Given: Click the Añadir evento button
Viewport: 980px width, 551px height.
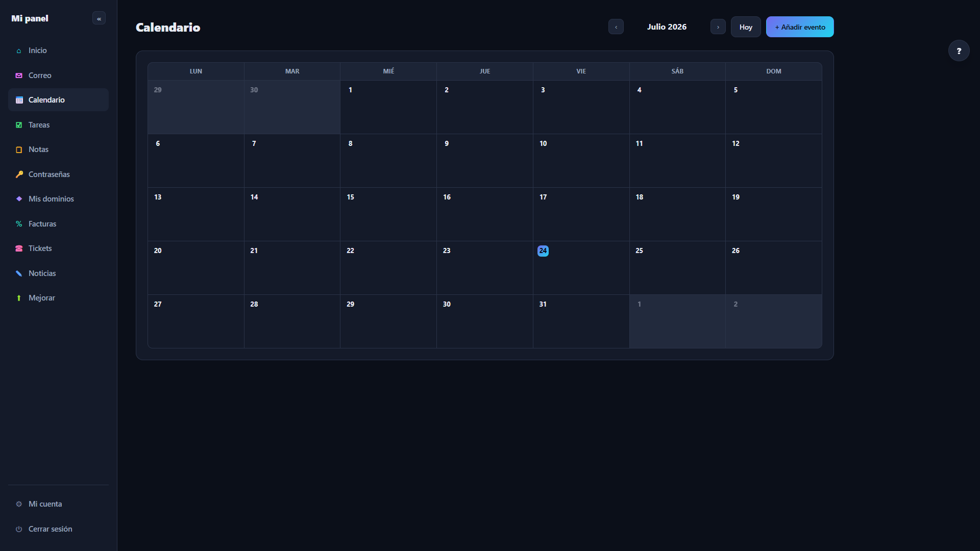Looking at the screenshot, I should pyautogui.click(x=800, y=27).
